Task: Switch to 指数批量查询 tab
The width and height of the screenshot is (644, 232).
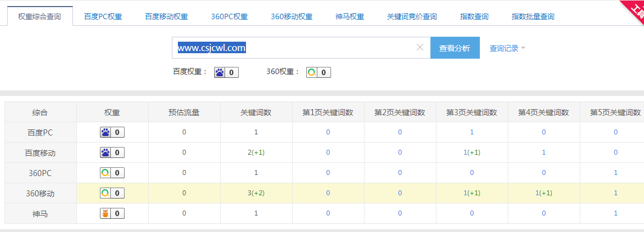Action: click(x=533, y=16)
